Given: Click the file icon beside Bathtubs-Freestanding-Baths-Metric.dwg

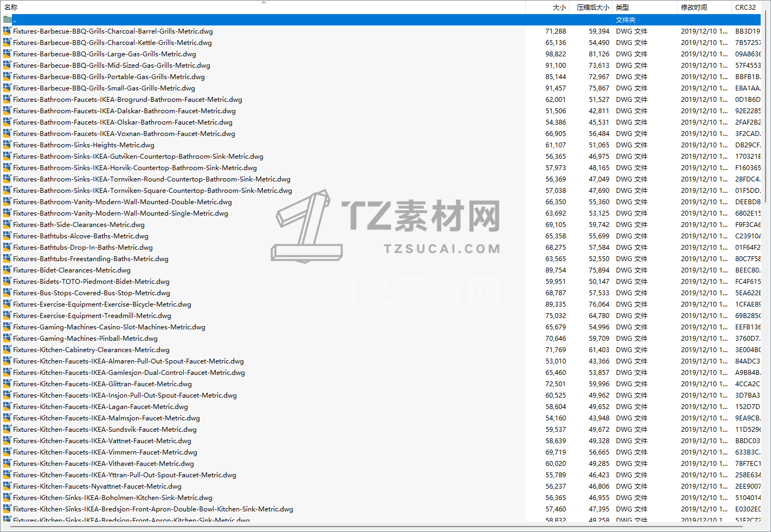Looking at the screenshot, I should (x=7, y=258).
